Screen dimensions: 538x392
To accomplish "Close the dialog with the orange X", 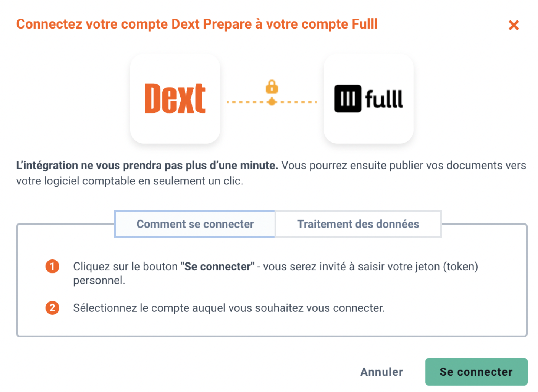I will click(x=514, y=25).
